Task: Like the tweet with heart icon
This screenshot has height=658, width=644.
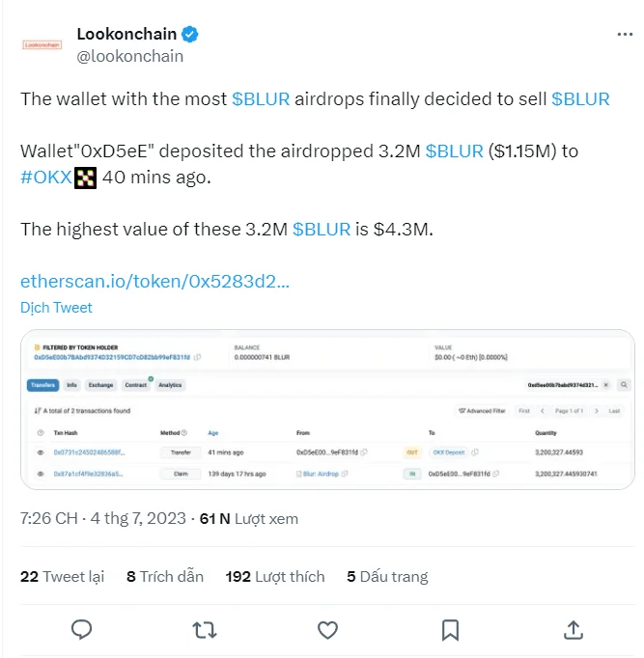Action: [327, 630]
